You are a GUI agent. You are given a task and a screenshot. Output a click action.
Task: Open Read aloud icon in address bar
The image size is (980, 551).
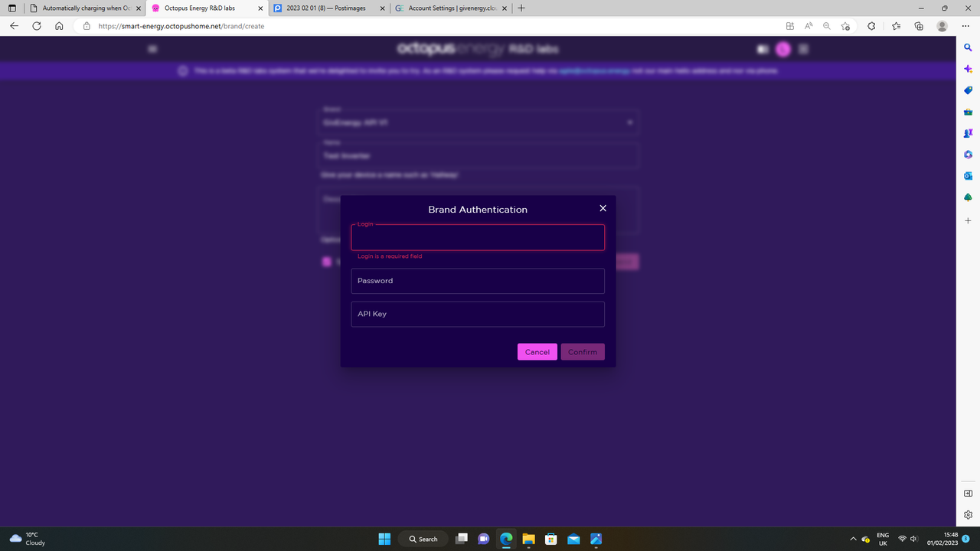pyautogui.click(x=808, y=26)
